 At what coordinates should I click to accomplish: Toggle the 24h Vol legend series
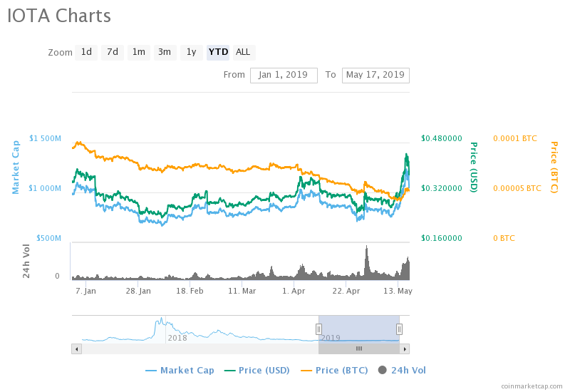point(402,370)
